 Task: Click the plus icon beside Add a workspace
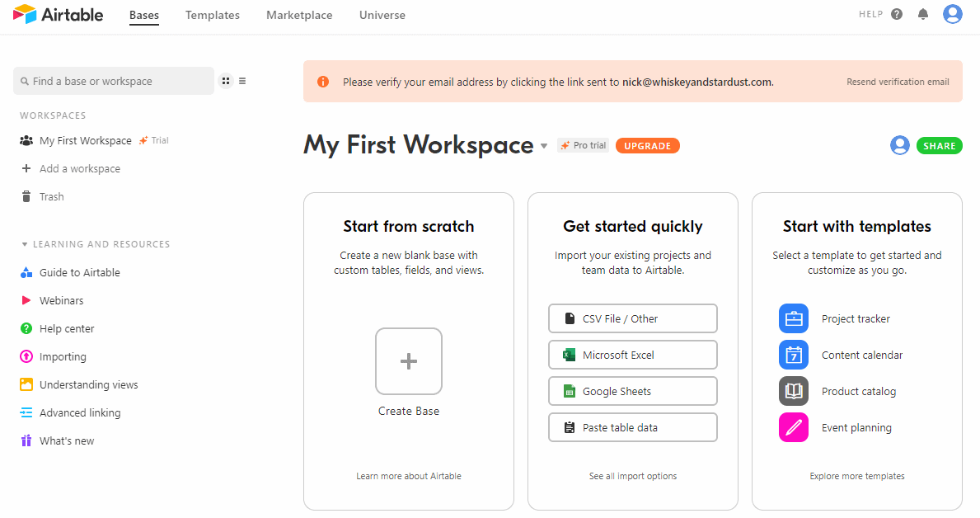[26, 168]
